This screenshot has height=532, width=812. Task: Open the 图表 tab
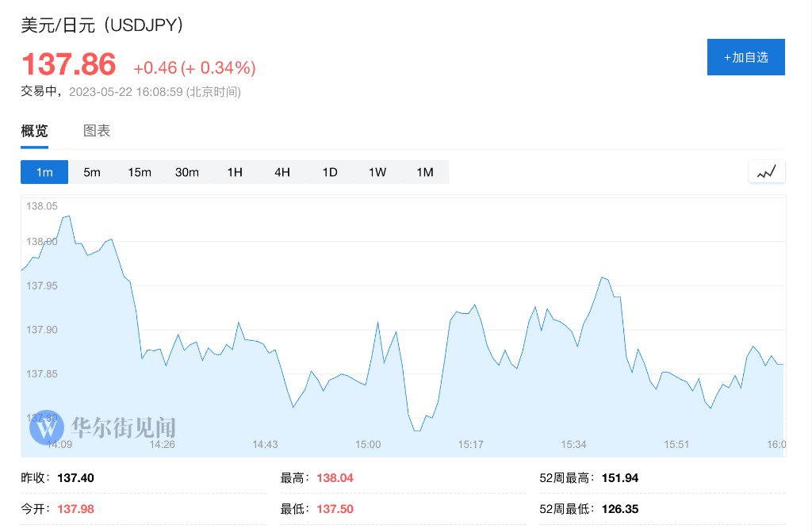pos(97,131)
